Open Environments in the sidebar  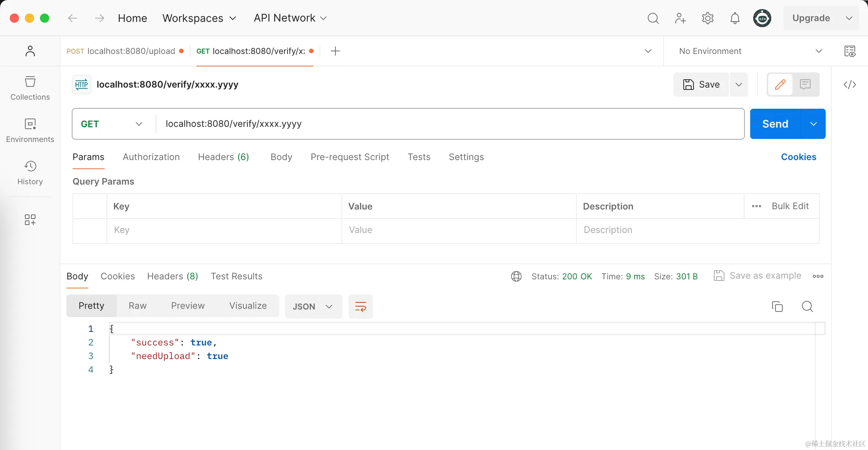(30, 131)
